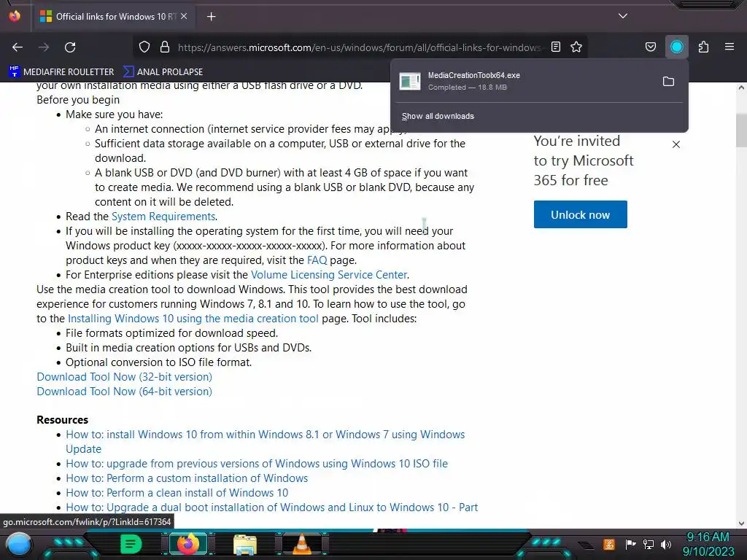Click the downloads toolbar button
747x560 pixels.
pos(676,47)
